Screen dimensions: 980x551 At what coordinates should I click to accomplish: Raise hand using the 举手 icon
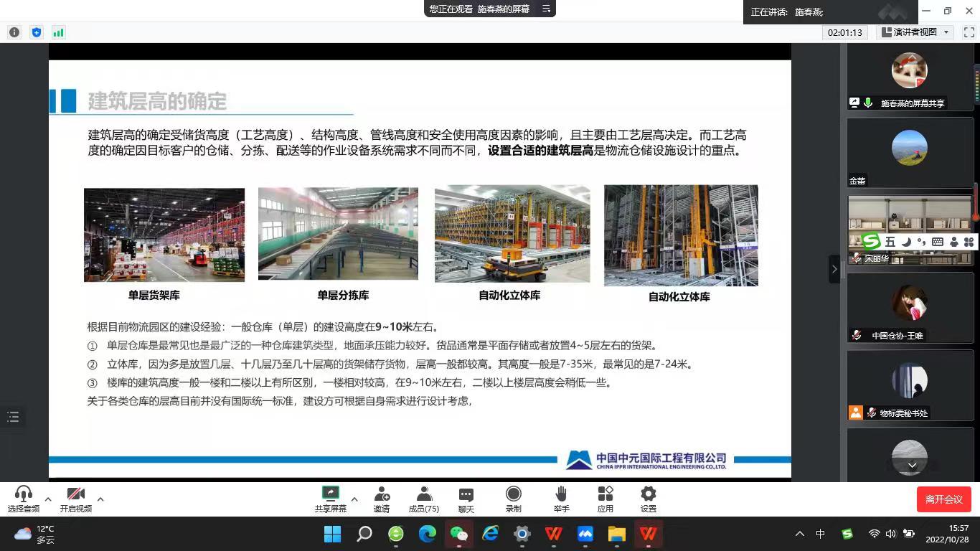click(561, 499)
